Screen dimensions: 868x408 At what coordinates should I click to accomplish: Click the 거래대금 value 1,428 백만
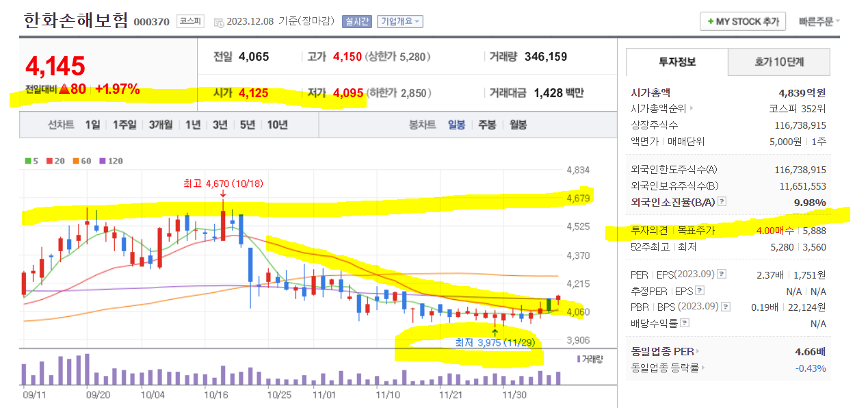click(x=559, y=92)
